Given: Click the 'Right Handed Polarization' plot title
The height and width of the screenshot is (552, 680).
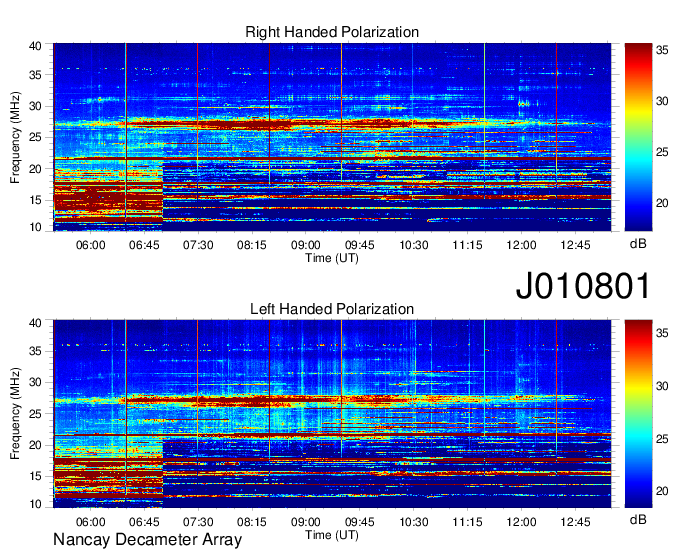Looking at the screenshot, I should tap(332, 32).
